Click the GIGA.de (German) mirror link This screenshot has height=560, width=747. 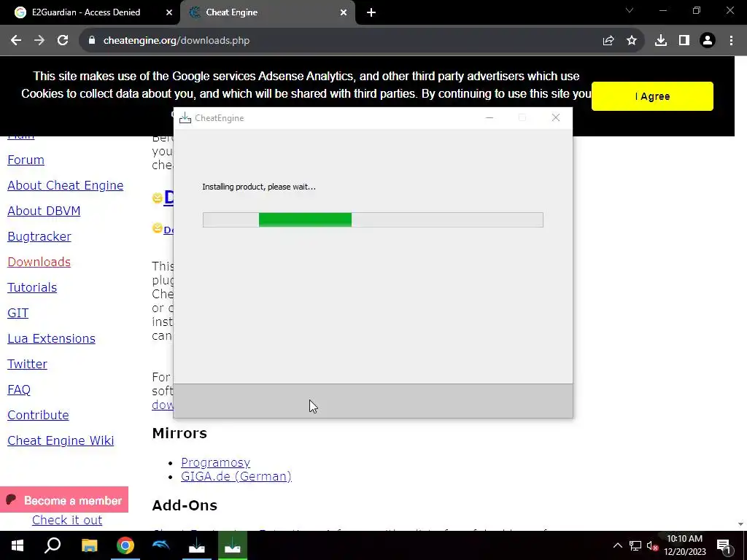point(236,476)
